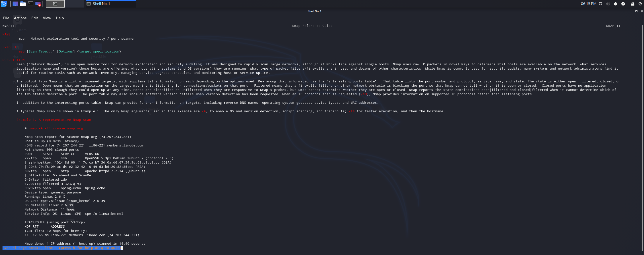Click the "22/tcp open ssh" row
Screen dimensions: 644x255
(x=99, y=158)
